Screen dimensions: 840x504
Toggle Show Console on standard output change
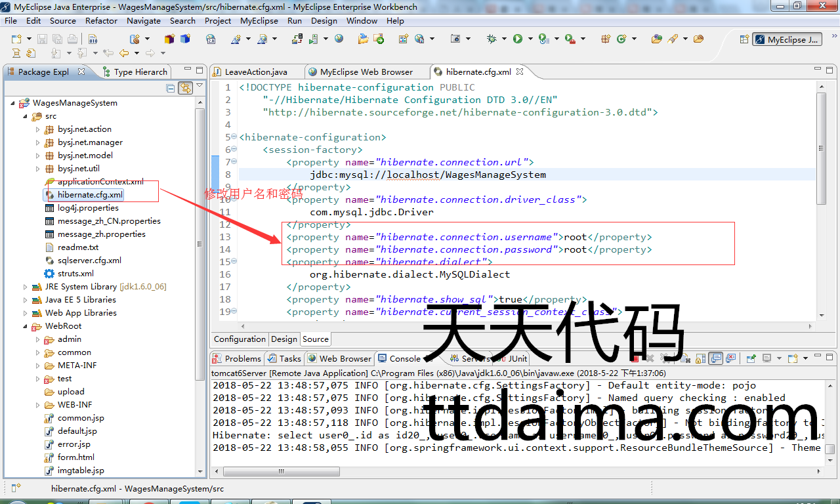[x=715, y=358]
